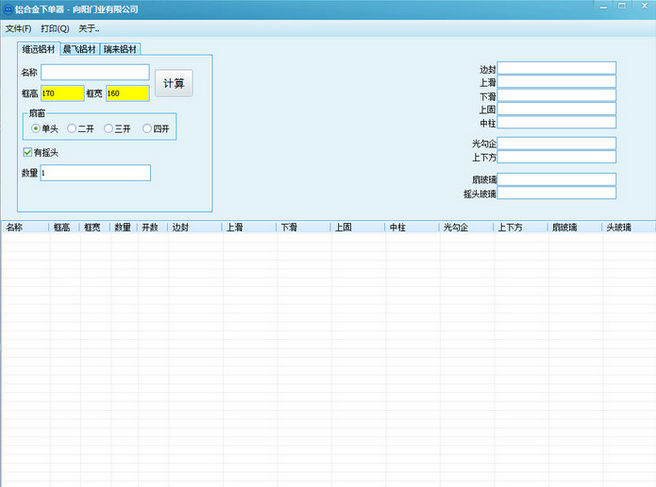Click the 数量 quantity input field
This screenshot has height=487, width=656.
click(x=95, y=173)
